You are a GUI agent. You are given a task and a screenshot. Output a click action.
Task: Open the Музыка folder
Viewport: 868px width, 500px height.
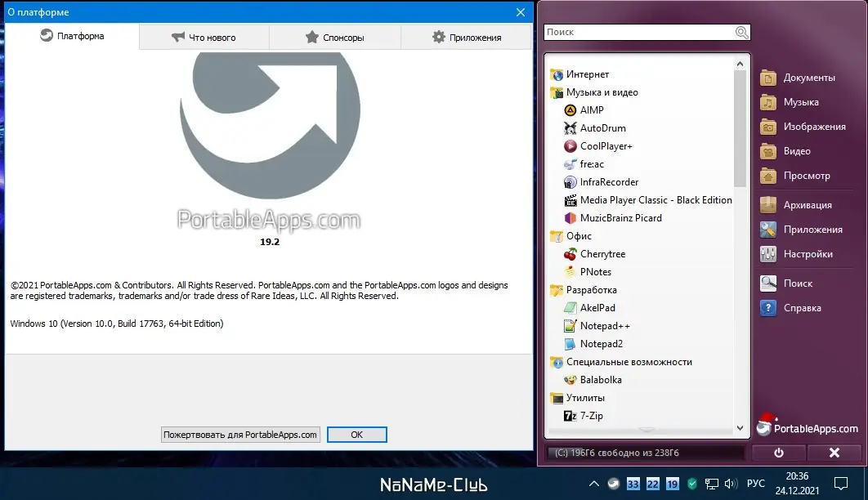[x=790, y=102]
